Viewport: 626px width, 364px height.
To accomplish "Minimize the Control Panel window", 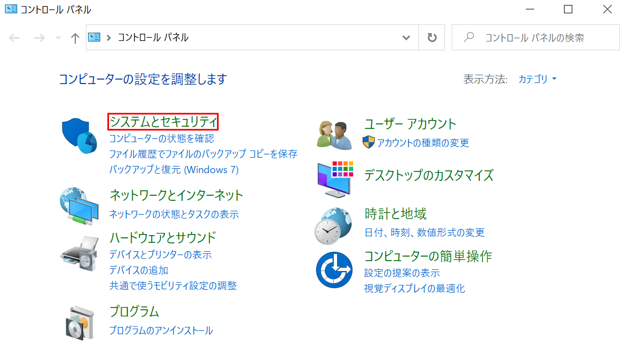I will [530, 9].
